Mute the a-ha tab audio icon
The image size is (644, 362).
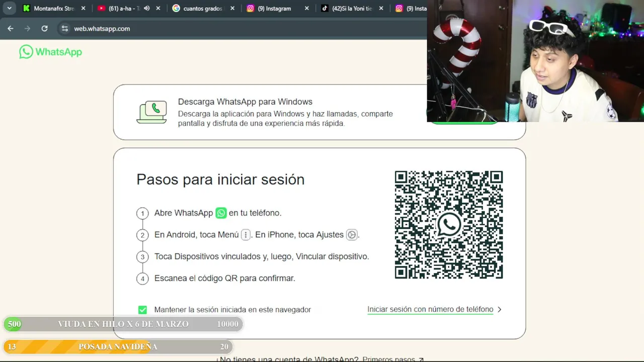[146, 8]
